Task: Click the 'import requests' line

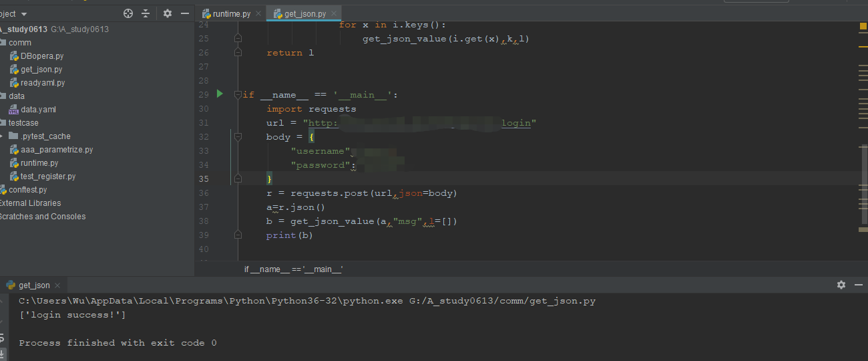Action: coord(311,109)
